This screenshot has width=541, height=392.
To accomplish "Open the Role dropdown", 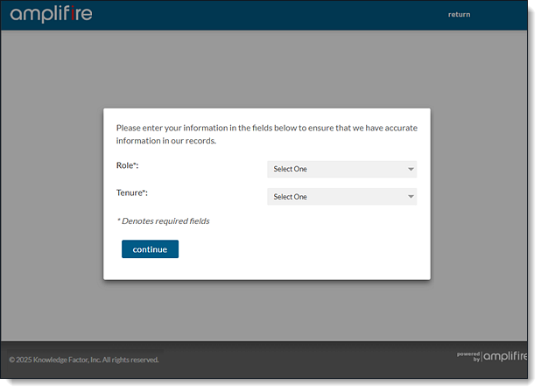I will point(341,169).
